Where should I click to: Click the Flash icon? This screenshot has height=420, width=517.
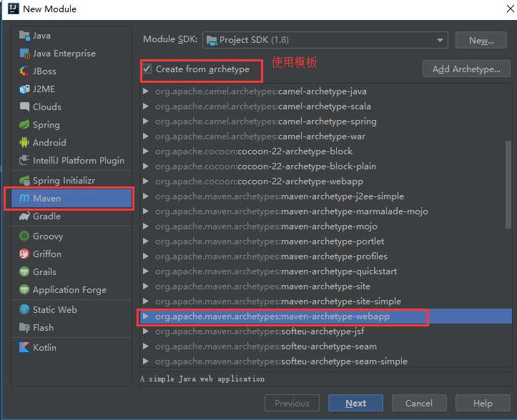tap(24, 327)
